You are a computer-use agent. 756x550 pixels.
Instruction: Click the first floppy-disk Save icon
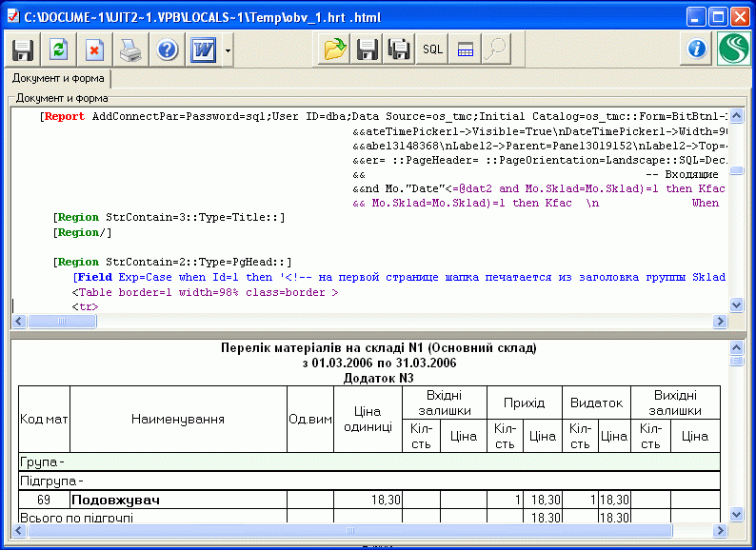pos(22,49)
